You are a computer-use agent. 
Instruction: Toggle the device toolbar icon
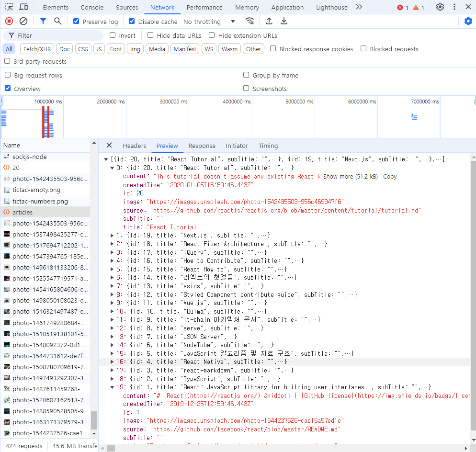pos(23,7)
